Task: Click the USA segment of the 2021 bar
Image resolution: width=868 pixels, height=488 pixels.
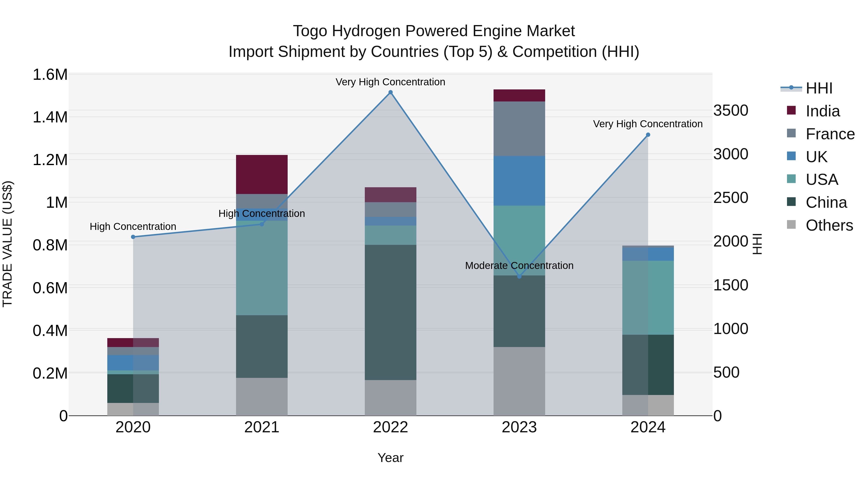Action: pos(262,268)
